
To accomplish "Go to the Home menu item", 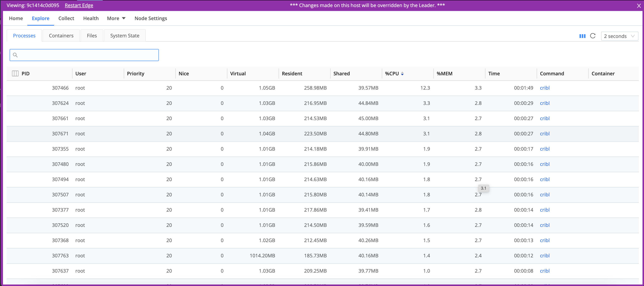I will pyautogui.click(x=16, y=18).
